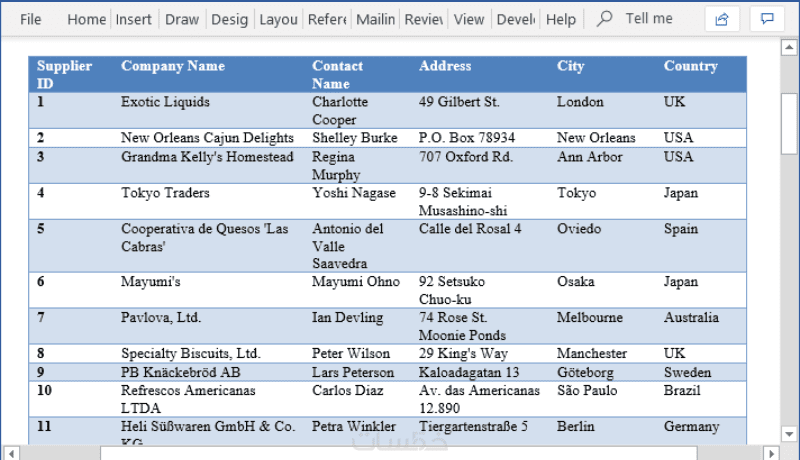Click the Country header cell

coord(702,74)
